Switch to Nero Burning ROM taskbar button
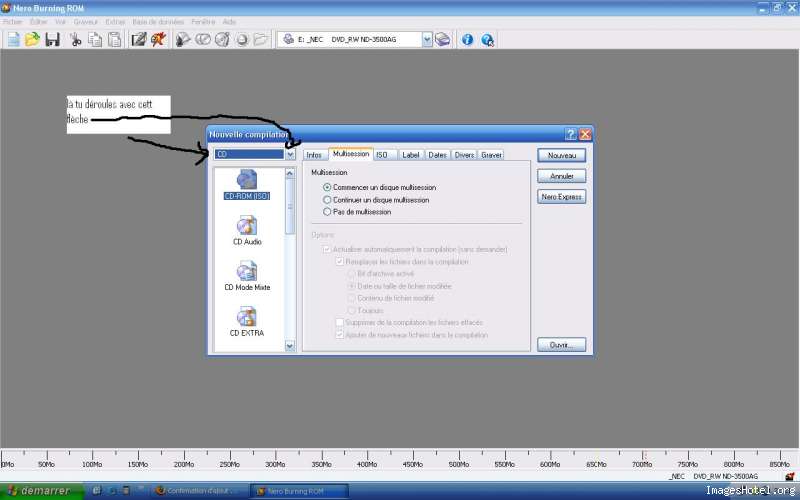The image size is (800, 500). (300, 491)
